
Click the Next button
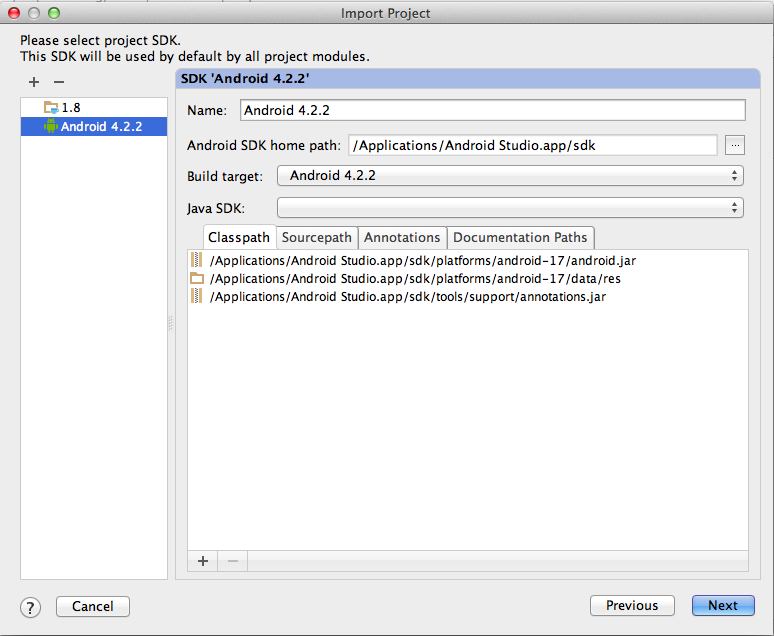723,605
